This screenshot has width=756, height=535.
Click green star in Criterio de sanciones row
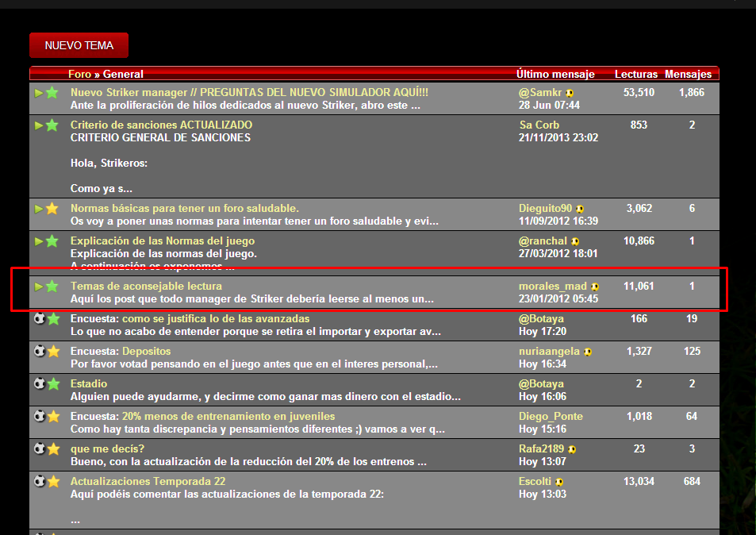(x=52, y=125)
